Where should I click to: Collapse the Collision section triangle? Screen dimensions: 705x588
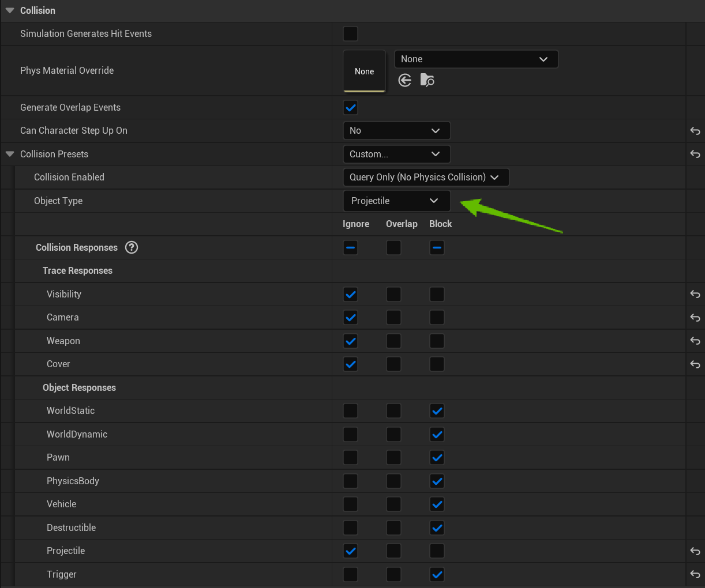pos(10,10)
